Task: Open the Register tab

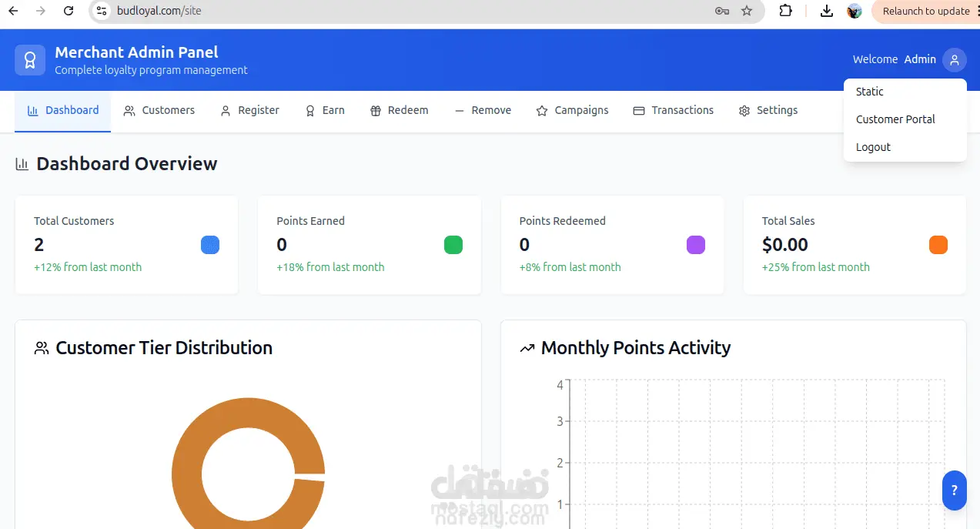Action: coord(249,110)
